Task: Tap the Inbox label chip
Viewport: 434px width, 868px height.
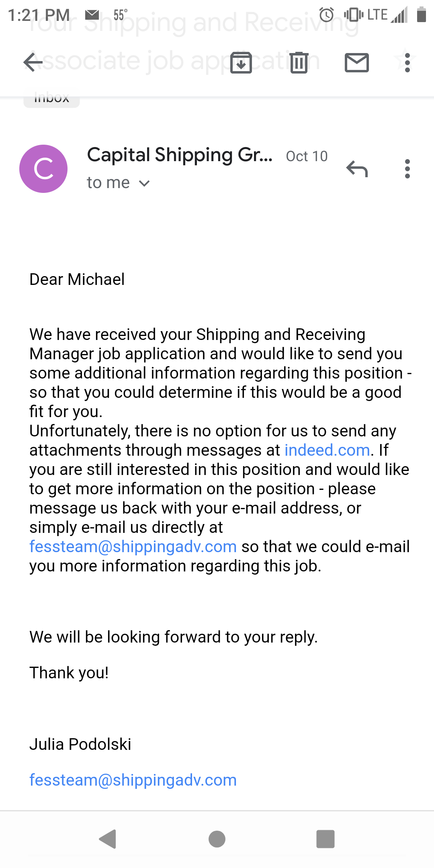Action: click(52, 100)
